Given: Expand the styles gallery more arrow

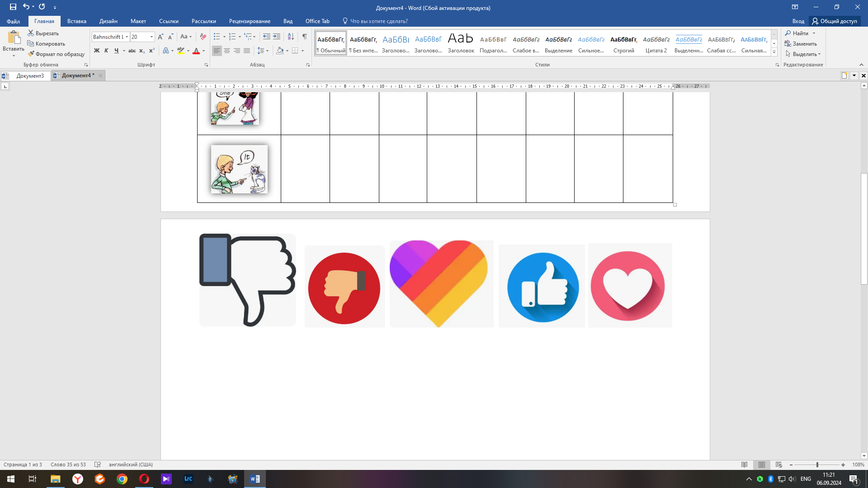Looking at the screenshot, I should pyautogui.click(x=774, y=52).
